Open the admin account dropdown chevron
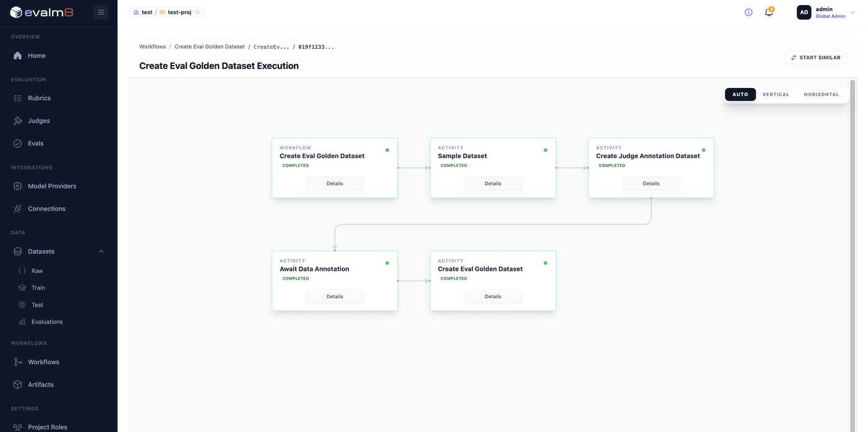The image size is (868, 432). point(852,12)
